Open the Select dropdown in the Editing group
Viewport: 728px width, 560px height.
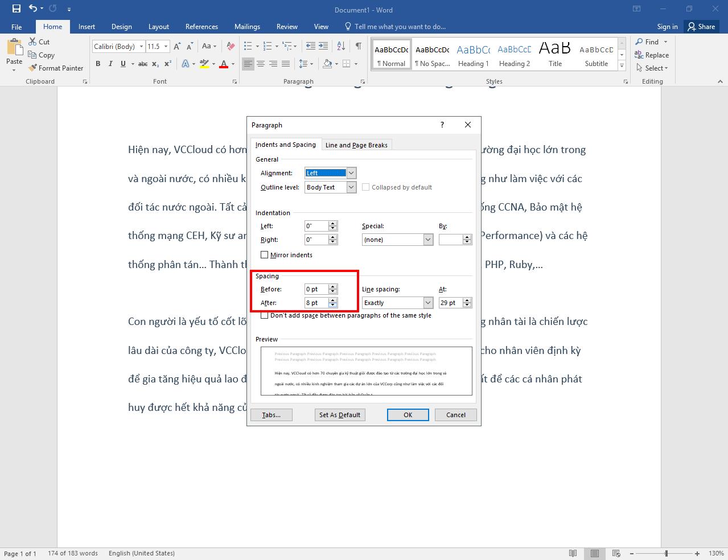click(652, 68)
